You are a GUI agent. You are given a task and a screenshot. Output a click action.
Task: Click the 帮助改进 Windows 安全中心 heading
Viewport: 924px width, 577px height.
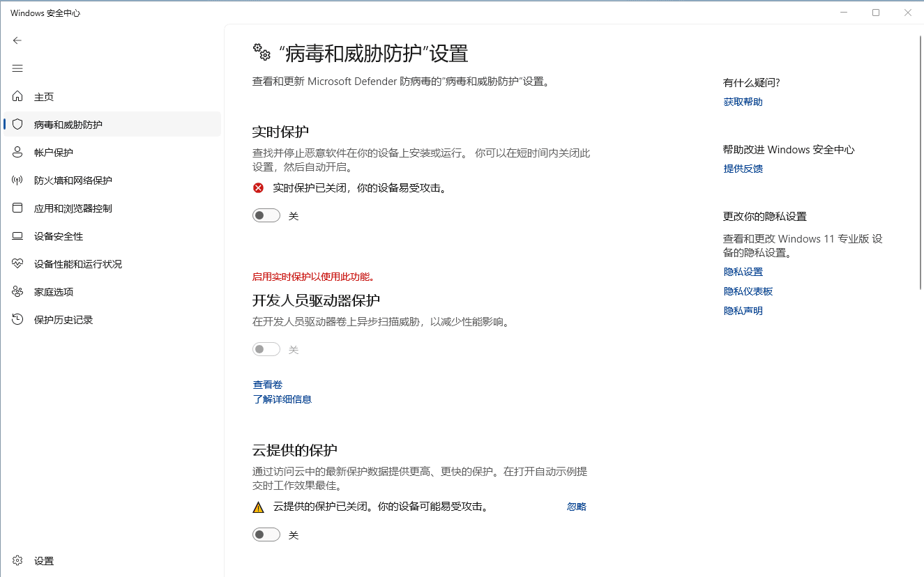coord(789,149)
